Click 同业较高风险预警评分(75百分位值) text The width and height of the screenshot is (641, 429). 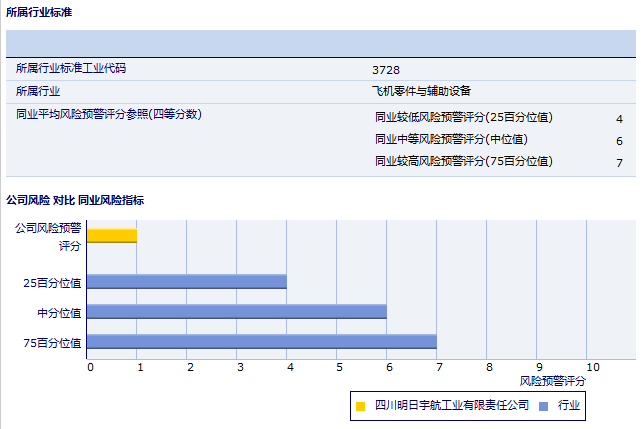[x=463, y=161]
